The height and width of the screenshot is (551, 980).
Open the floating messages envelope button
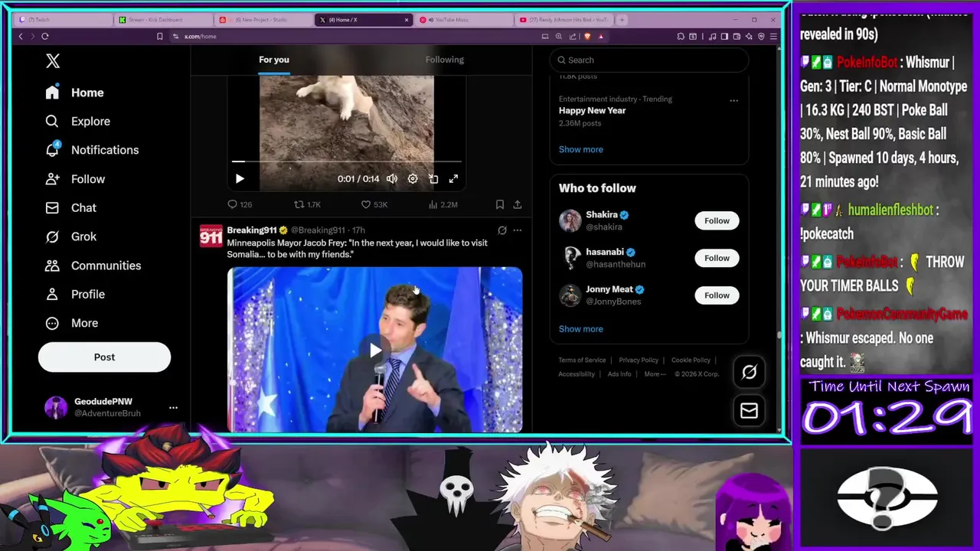[749, 411]
